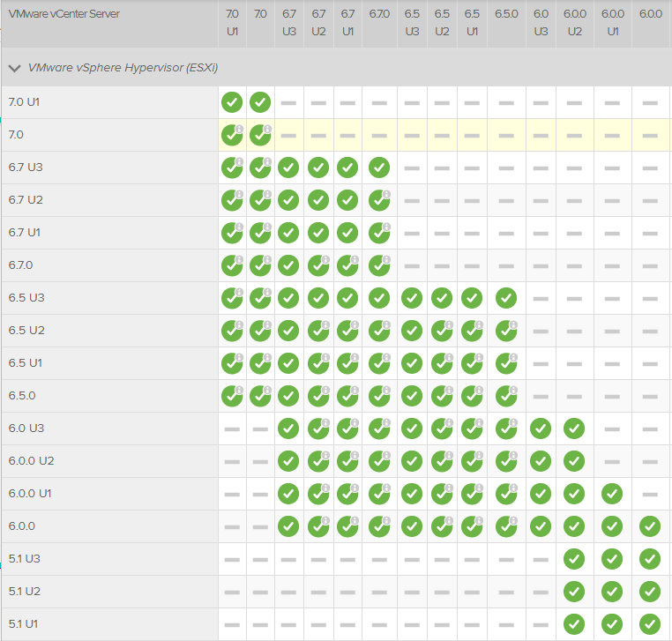Click checkmark for ESXi 5.1 U3 under vCenter 6.0.0 U2
Screen dimensions: 672x641
[x=574, y=559]
